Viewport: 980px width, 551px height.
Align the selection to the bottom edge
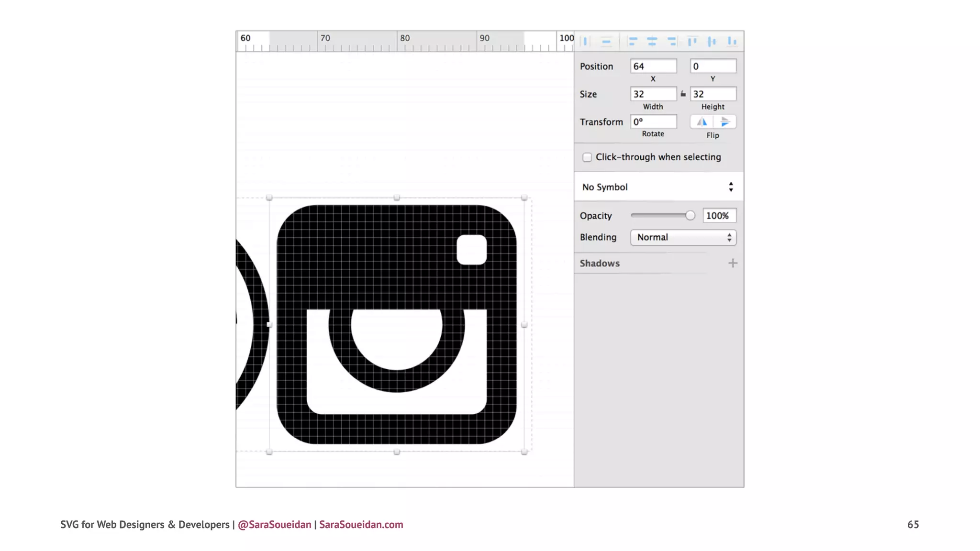[x=732, y=42]
